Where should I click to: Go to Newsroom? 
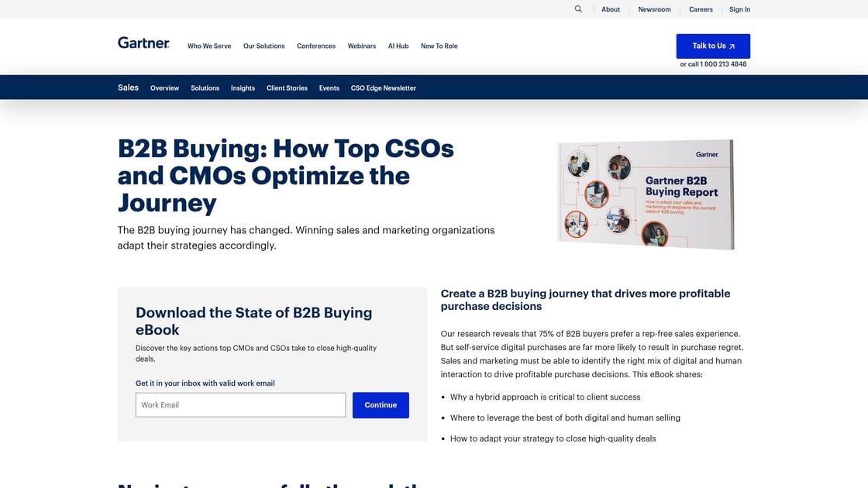click(654, 9)
